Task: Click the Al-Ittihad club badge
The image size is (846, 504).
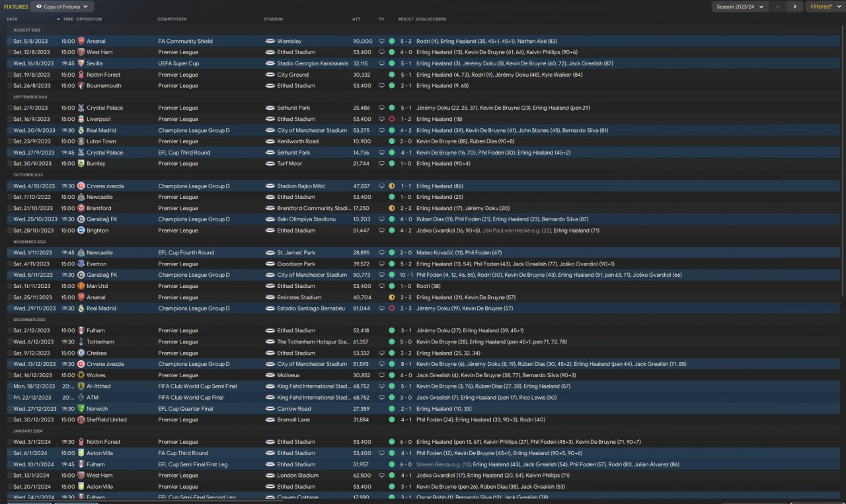Action: 81,386
